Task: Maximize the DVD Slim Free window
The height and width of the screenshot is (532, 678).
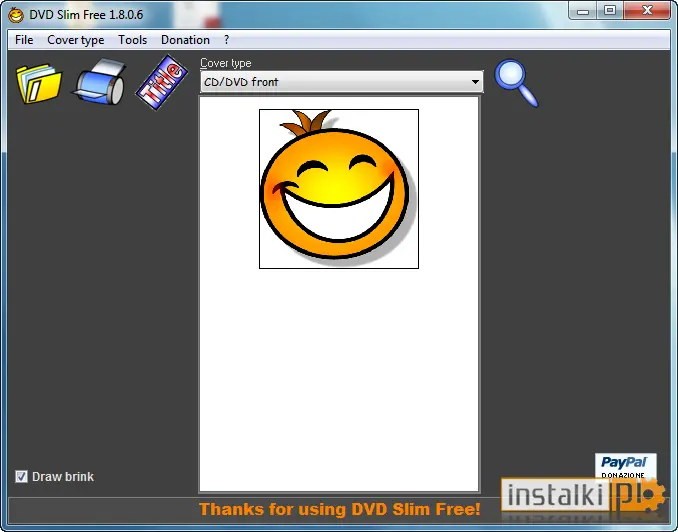Action: [610, 11]
